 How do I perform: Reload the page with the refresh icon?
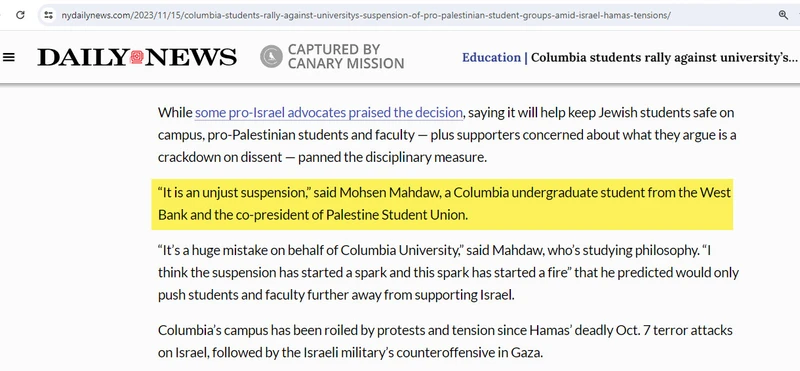tap(20, 15)
